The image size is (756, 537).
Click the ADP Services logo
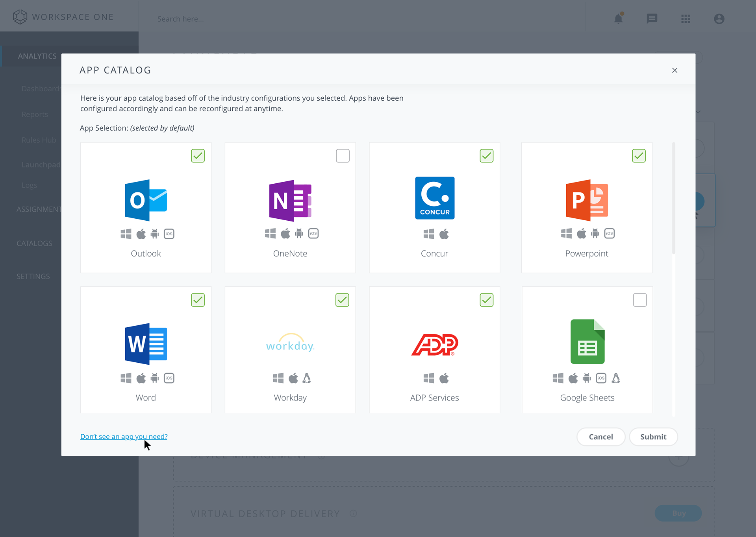click(435, 345)
